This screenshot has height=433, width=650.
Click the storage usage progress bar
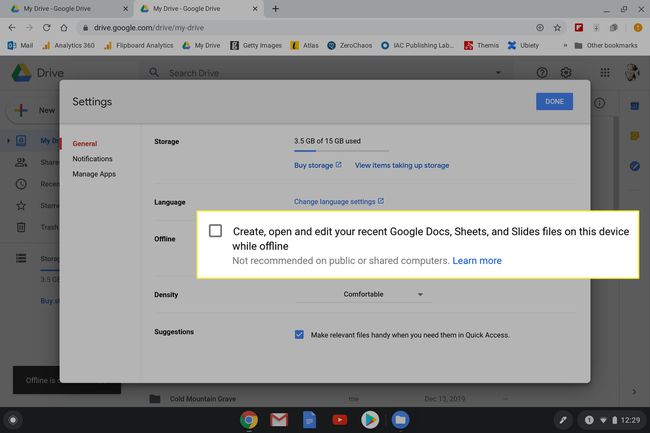[341, 151]
